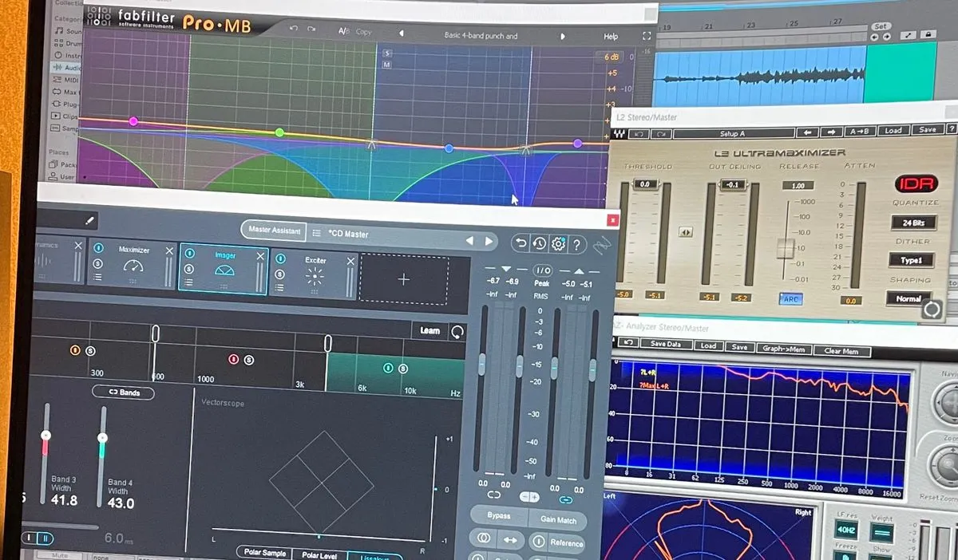Toggle the ARC auto release button
The width and height of the screenshot is (958, 560).
(790, 300)
